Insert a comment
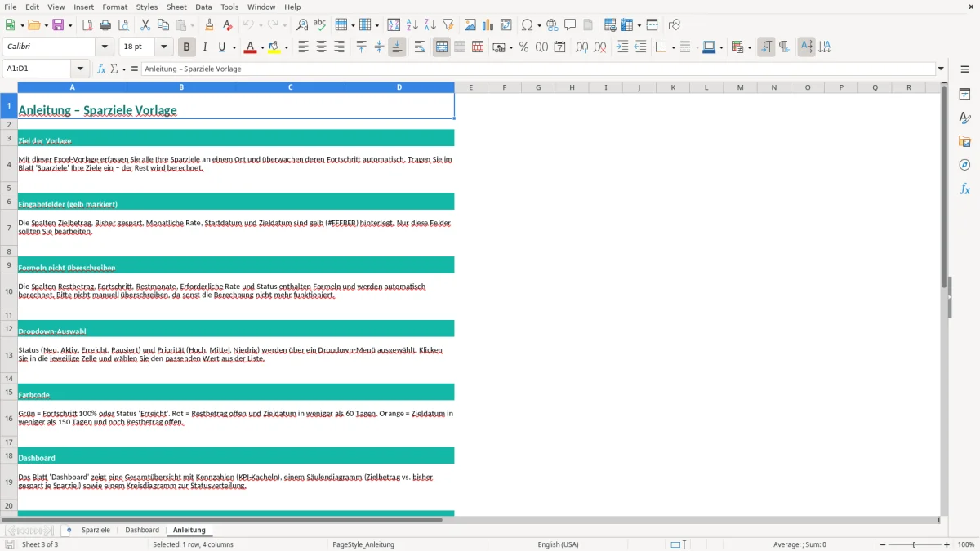980x551 pixels. (570, 25)
